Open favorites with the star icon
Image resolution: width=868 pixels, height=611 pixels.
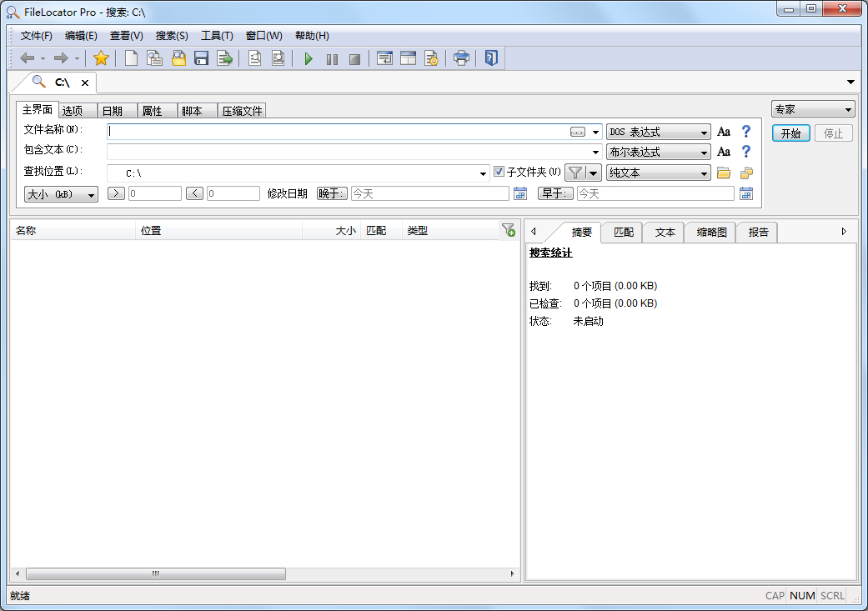[101, 58]
